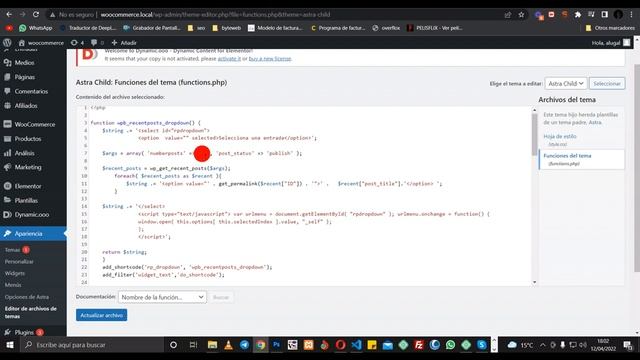Open the Afiliados sidebar menu
Image resolution: width=640 pixels, height=360 pixels.
click(26, 105)
